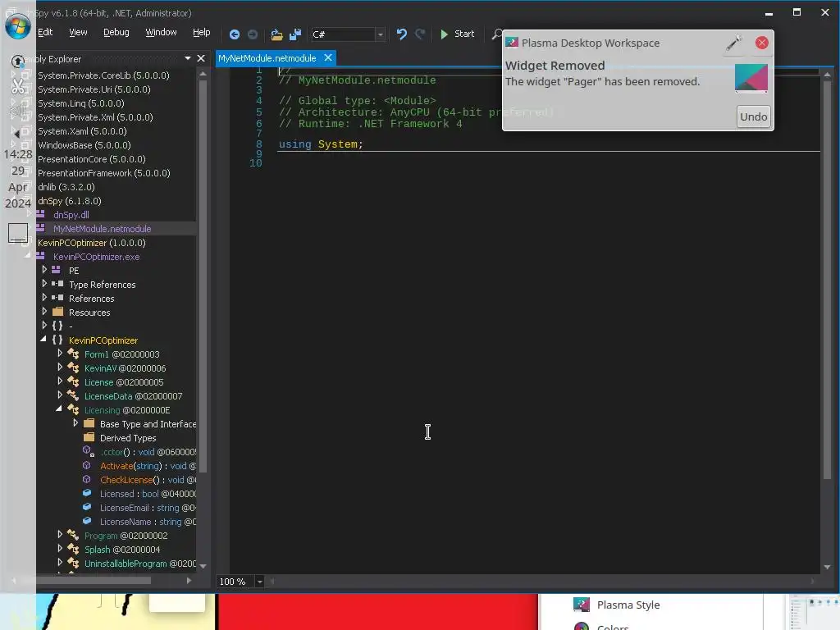Click the Licensed field icon
Image resolution: width=840 pixels, height=630 pixels.
(x=87, y=493)
